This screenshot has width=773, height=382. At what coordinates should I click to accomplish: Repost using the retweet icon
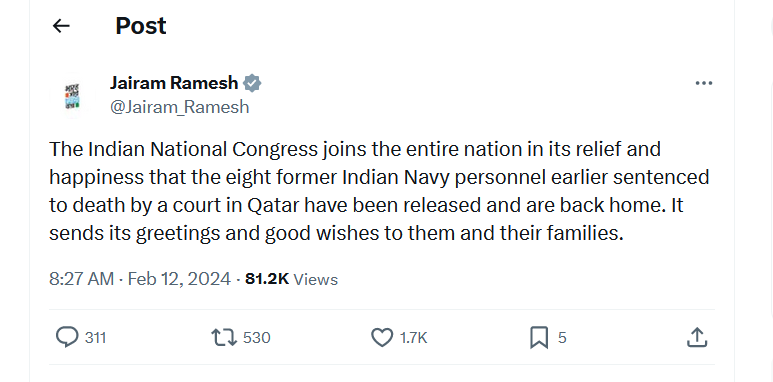224,338
